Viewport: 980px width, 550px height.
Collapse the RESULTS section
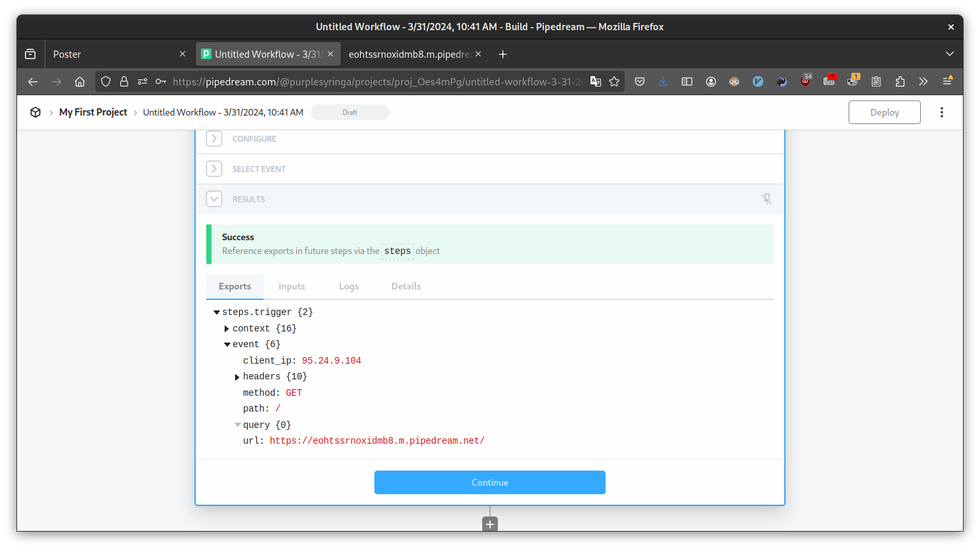click(214, 199)
